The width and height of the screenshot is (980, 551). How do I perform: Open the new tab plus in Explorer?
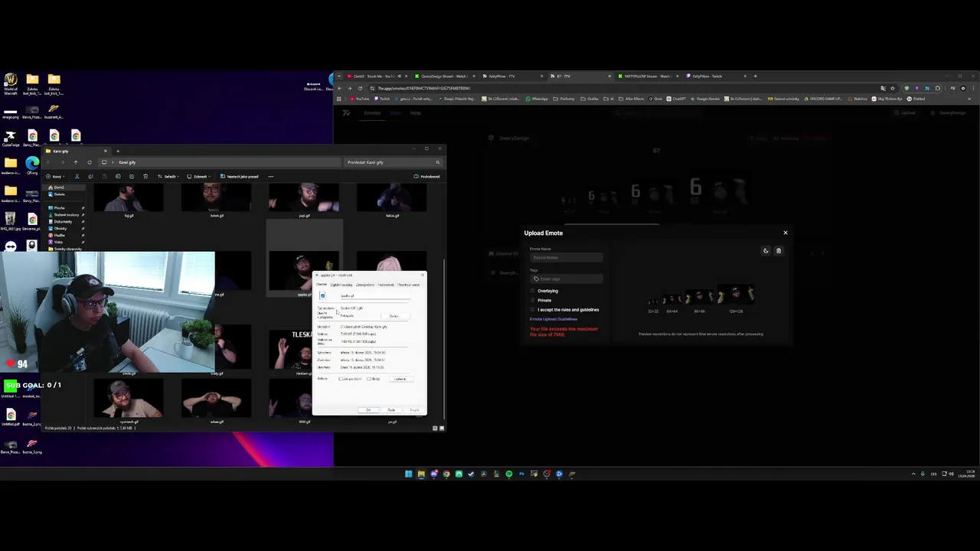[118, 151]
